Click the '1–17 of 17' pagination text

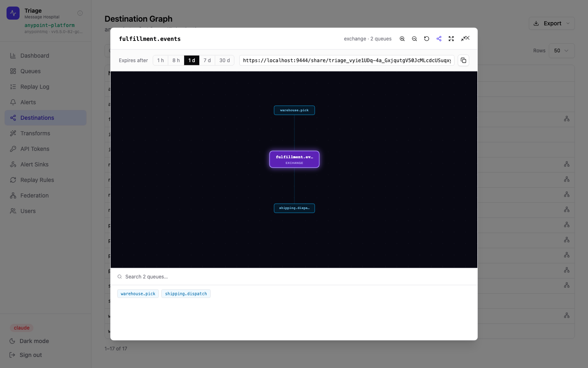(x=116, y=349)
